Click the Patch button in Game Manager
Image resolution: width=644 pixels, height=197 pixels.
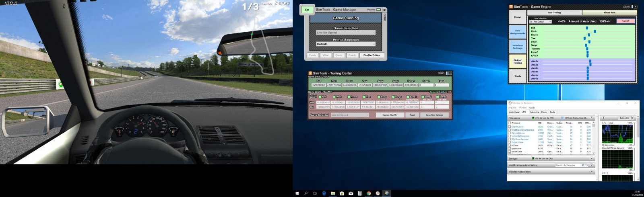pyautogui.click(x=352, y=55)
